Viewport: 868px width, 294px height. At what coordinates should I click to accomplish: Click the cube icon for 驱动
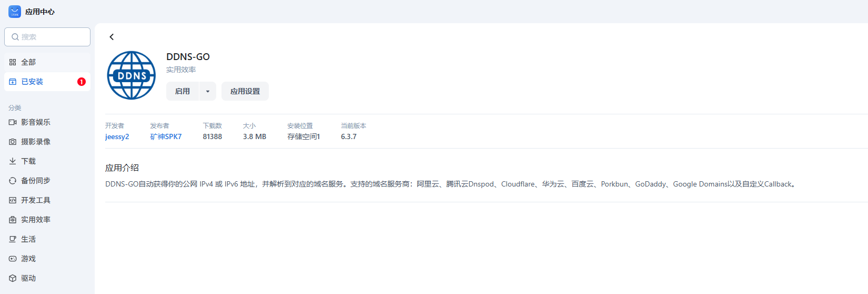click(13, 278)
